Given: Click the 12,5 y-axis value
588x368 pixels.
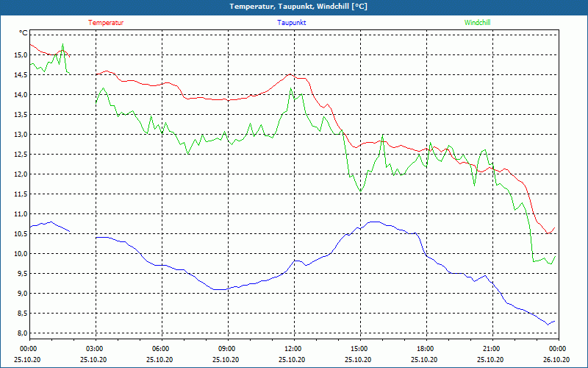Looking at the screenshot, I should click(21, 155).
